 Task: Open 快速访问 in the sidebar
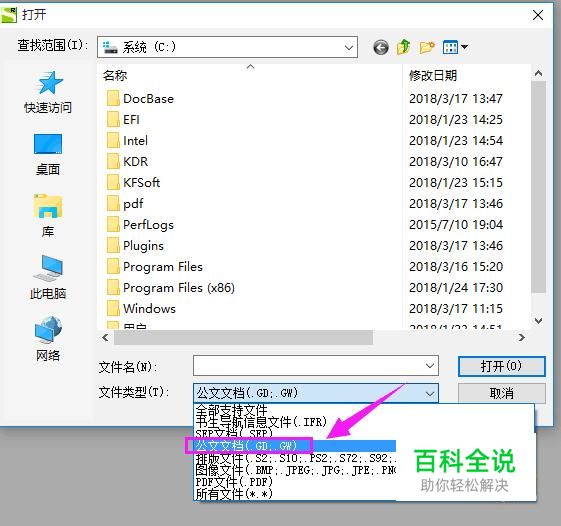coord(48,92)
